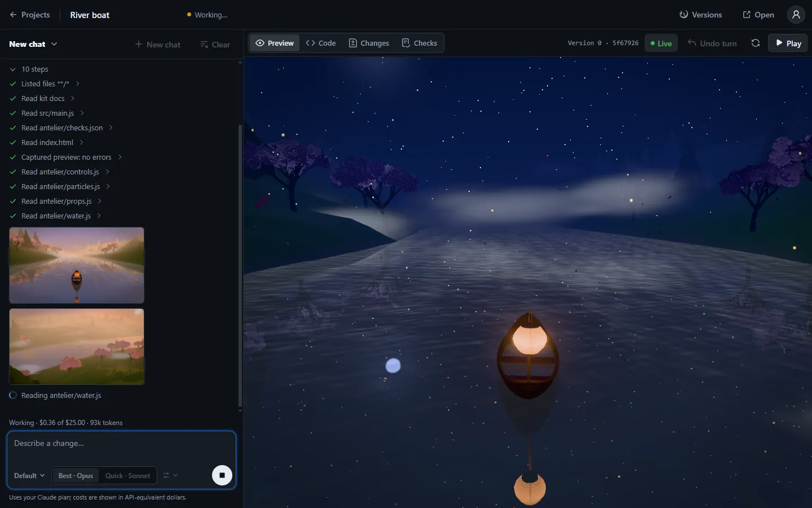Click the Clear chat button
Viewport: 812px width, 508px height.
point(215,44)
